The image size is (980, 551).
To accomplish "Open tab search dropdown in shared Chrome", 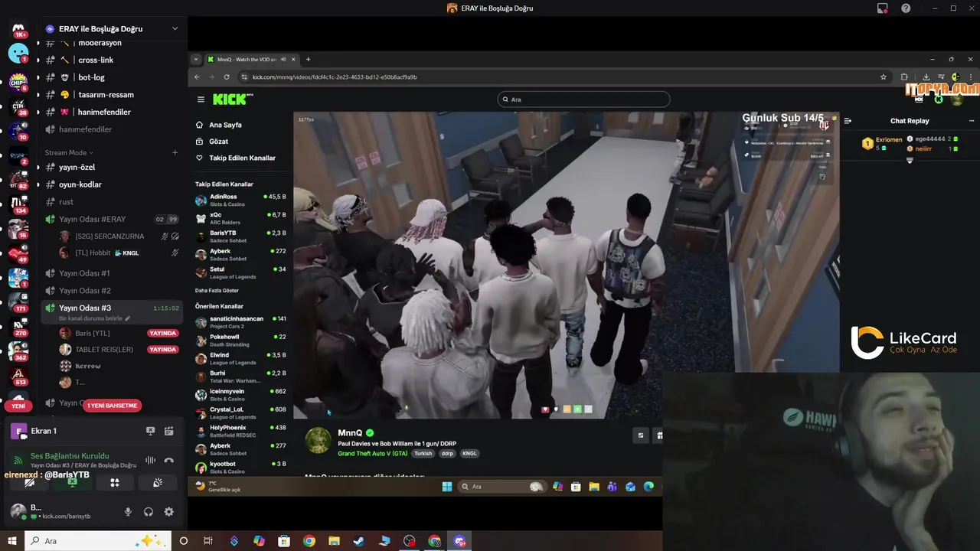I will tap(196, 59).
